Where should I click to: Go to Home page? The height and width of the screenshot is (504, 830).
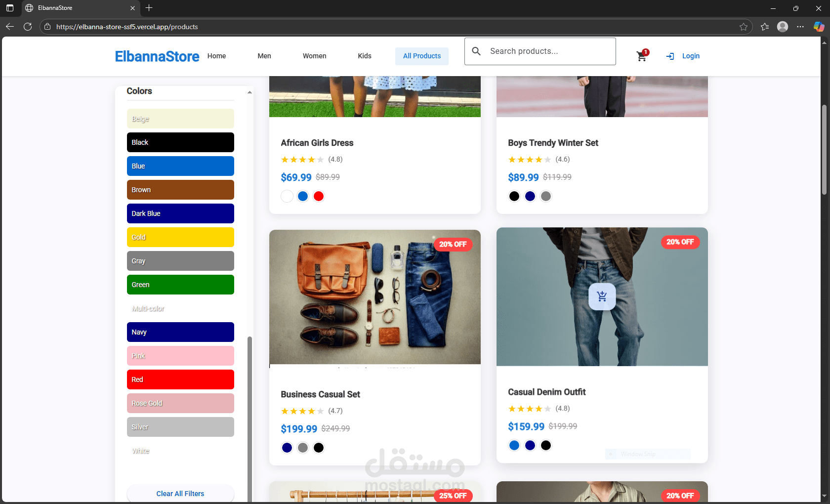[216, 56]
